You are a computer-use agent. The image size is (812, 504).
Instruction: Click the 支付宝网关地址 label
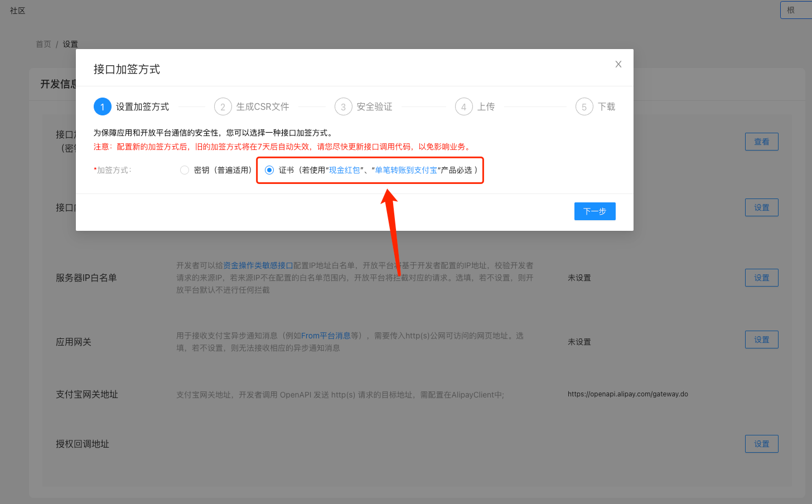(x=87, y=394)
